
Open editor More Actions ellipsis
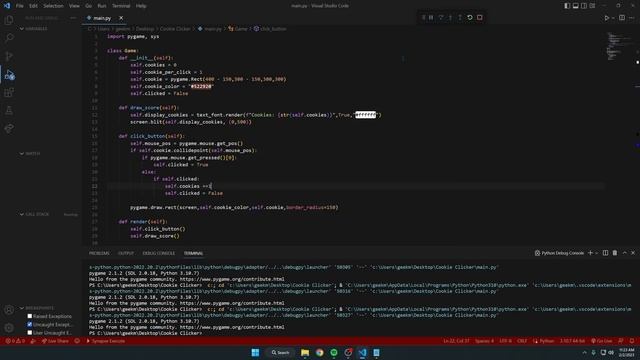(x=632, y=18)
